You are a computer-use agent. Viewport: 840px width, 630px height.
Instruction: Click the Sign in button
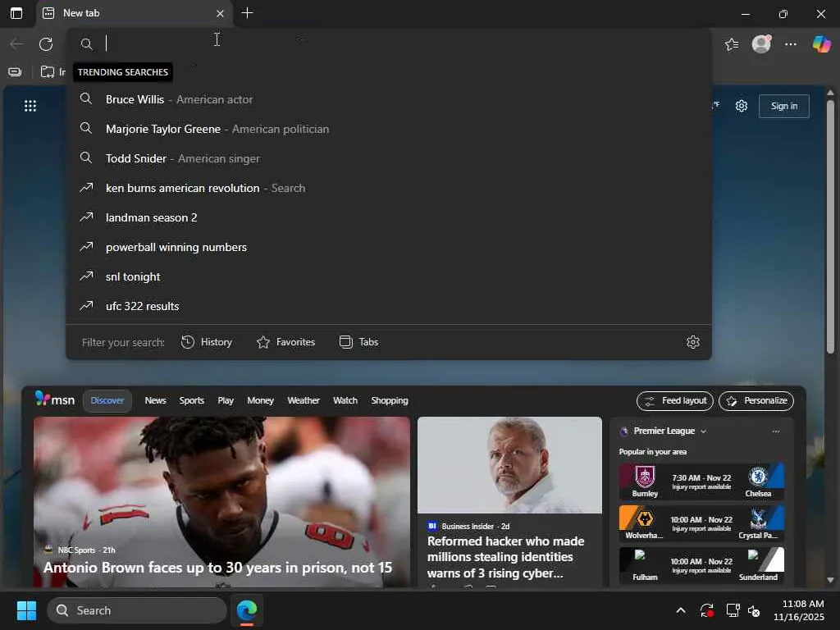coord(783,106)
